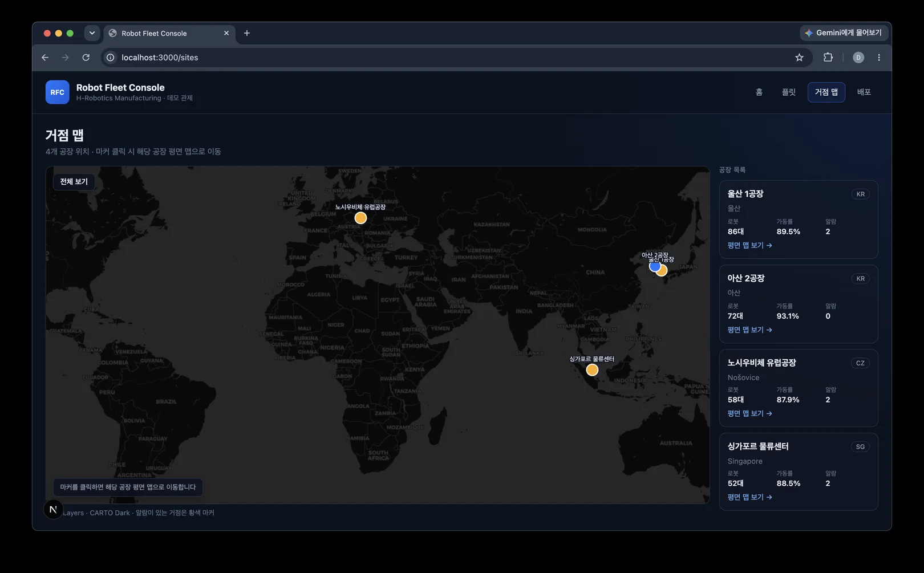Select the 거점 맵 navigation tab
924x573 pixels.
tap(826, 92)
